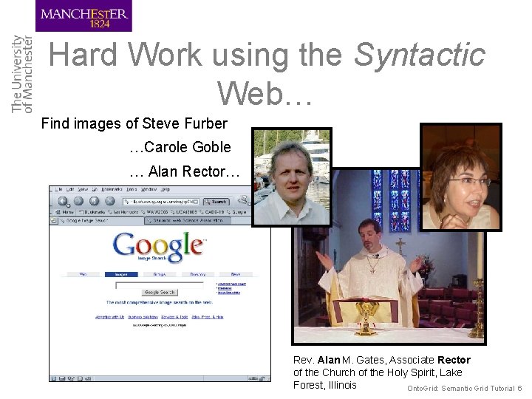Open the browser View menu
532x399 pixels.
83,189
